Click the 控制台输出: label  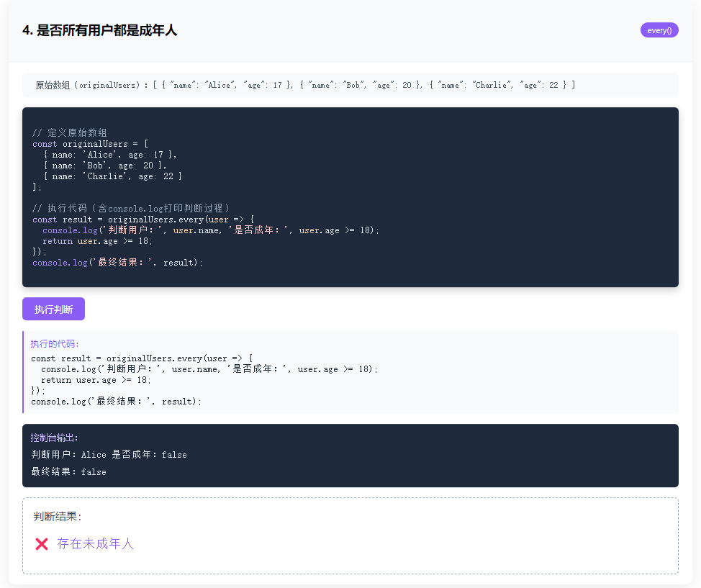click(54, 438)
